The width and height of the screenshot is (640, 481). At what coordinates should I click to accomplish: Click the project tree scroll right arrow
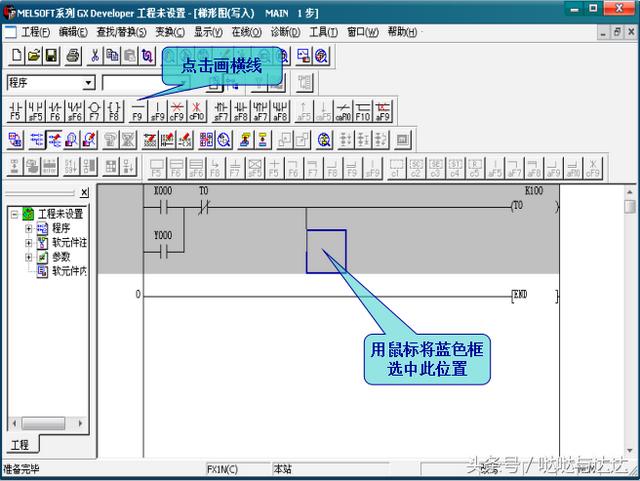click(80, 423)
